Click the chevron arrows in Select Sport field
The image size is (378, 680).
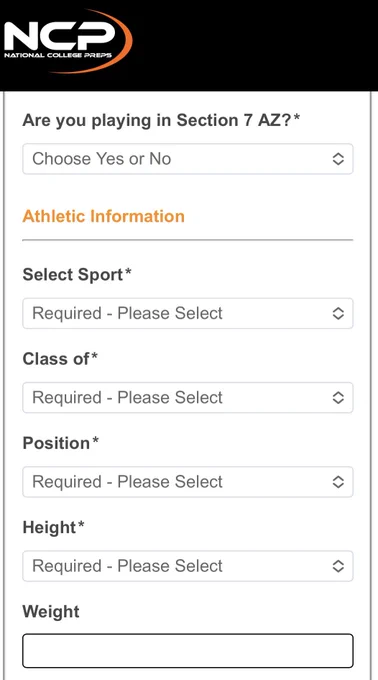click(x=338, y=313)
